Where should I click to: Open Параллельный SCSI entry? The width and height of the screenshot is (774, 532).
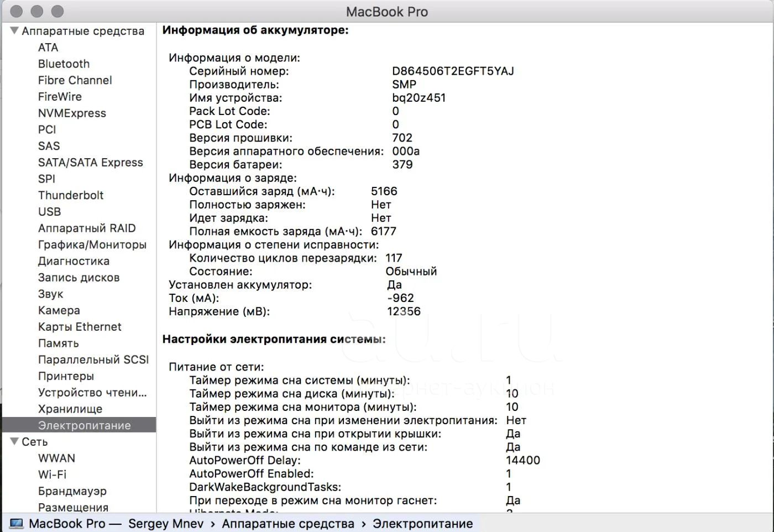coord(93,359)
